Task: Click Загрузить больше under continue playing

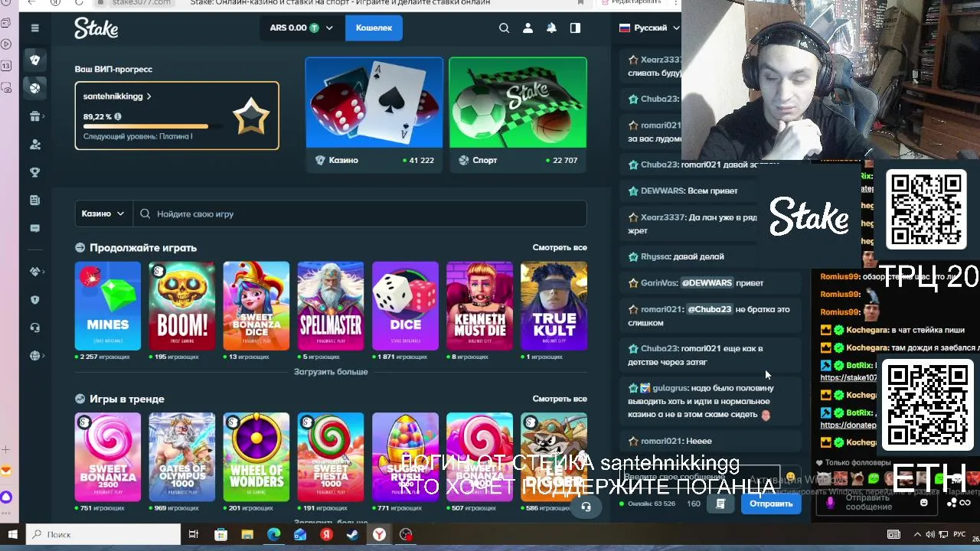Action: 331,372
